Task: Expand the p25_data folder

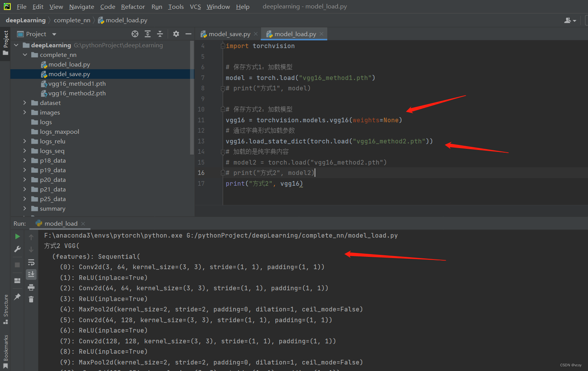Action: point(25,199)
